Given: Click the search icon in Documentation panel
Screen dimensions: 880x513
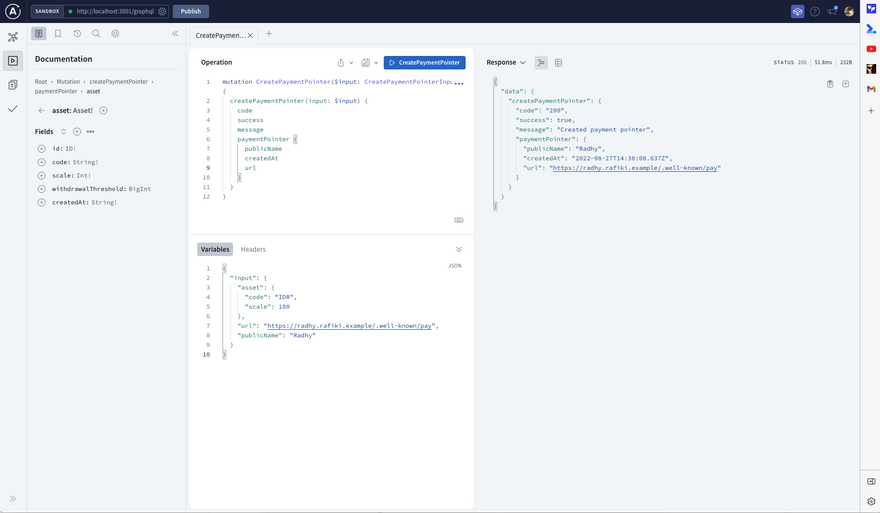Looking at the screenshot, I should tap(96, 33).
